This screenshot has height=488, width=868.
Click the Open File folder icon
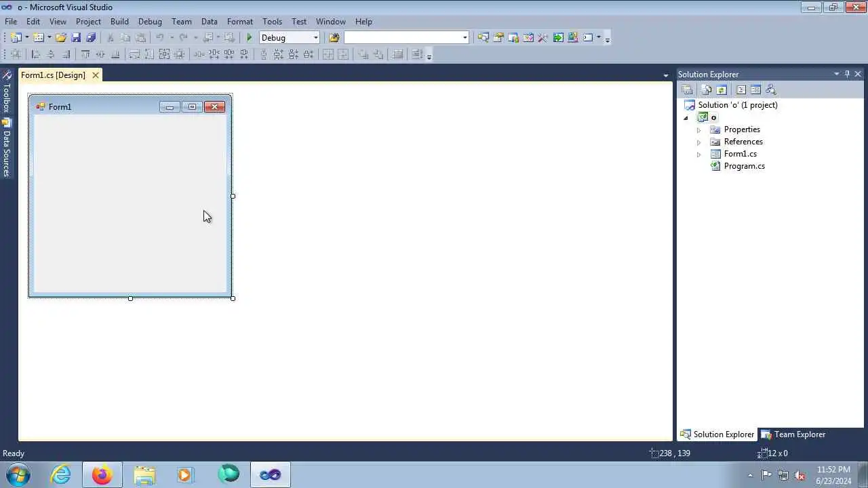61,38
